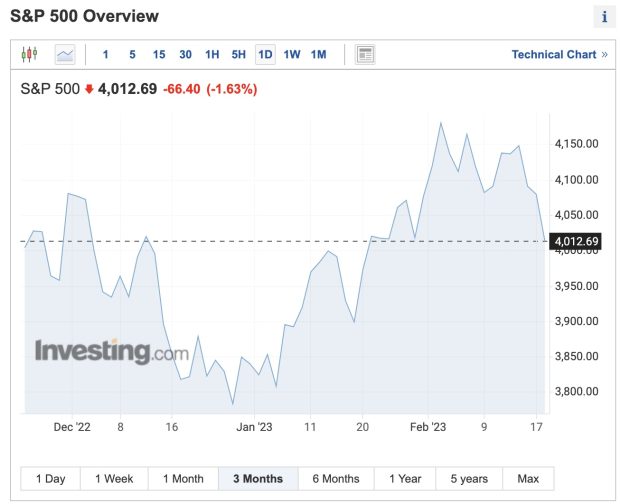The image size is (620, 504).
Task: Switch to the 1W interval
Action: pyautogui.click(x=292, y=55)
